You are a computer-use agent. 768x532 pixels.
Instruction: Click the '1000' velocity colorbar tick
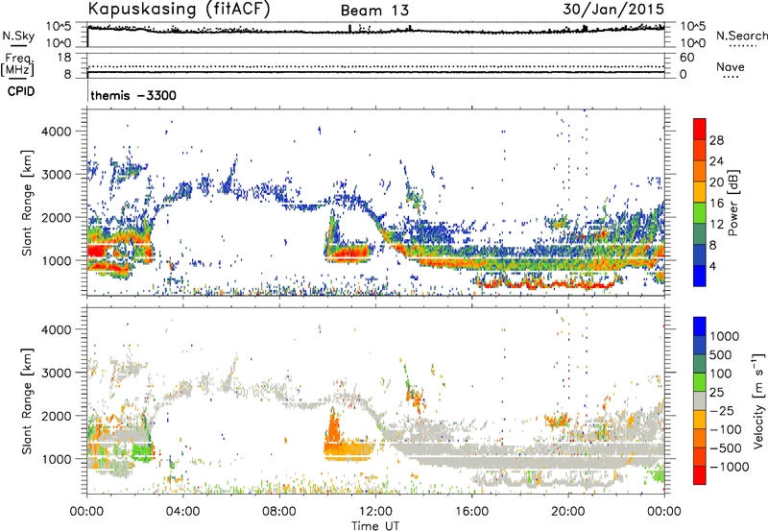[724, 336]
